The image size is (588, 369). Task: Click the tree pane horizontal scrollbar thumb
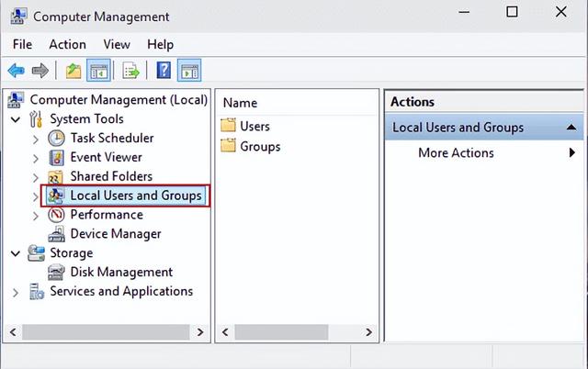[106, 332]
